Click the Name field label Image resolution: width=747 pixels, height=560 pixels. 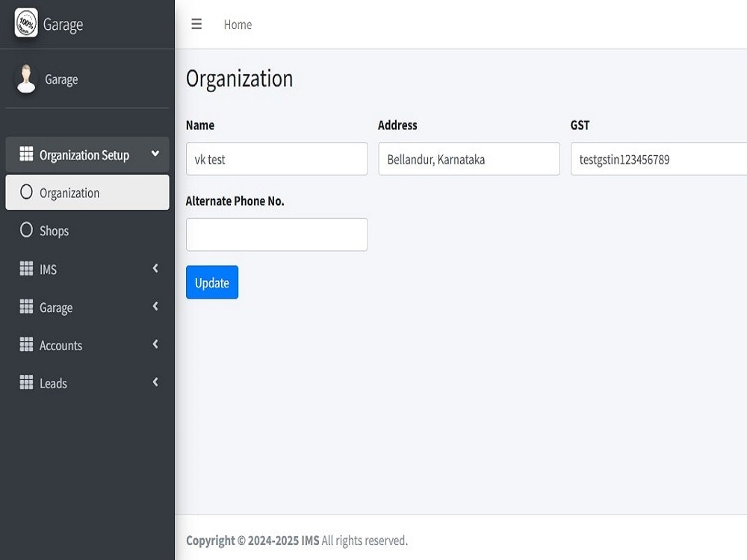(x=200, y=125)
